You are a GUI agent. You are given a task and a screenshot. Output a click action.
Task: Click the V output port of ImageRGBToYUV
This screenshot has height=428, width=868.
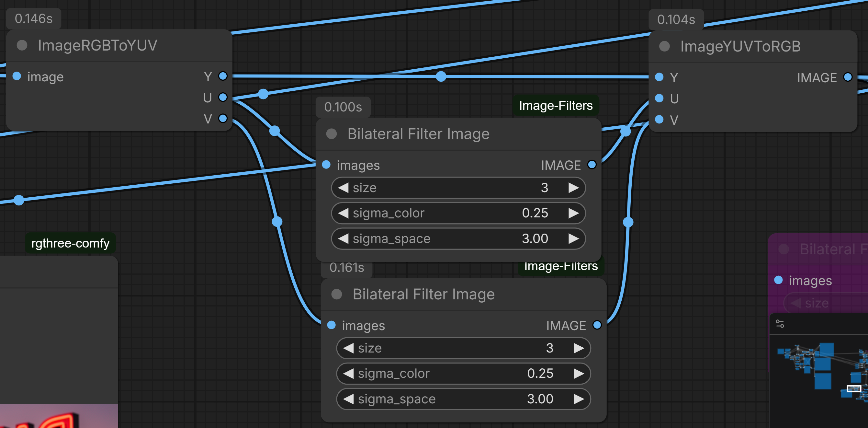[x=223, y=119]
